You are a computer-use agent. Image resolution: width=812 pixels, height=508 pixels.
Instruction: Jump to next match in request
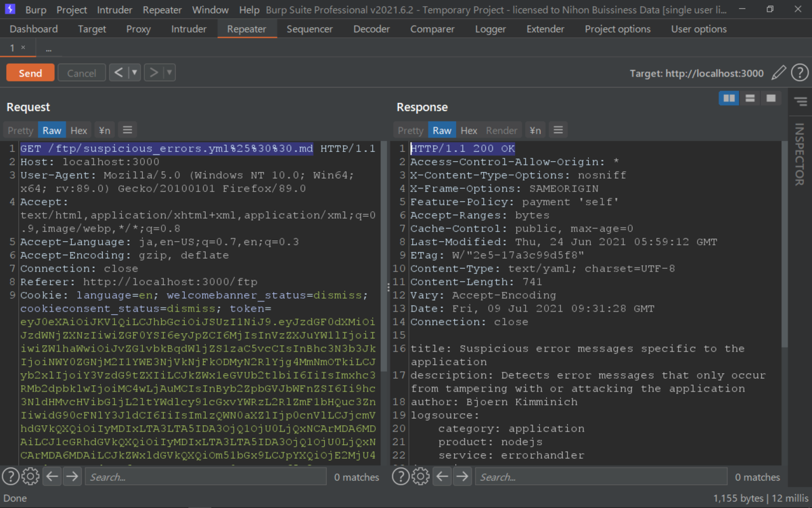click(x=72, y=476)
